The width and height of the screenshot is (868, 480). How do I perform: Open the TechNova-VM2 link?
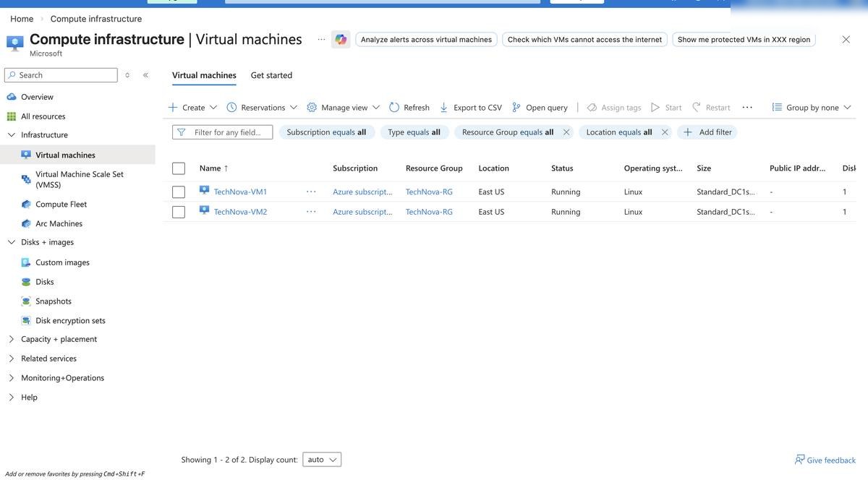click(x=240, y=212)
